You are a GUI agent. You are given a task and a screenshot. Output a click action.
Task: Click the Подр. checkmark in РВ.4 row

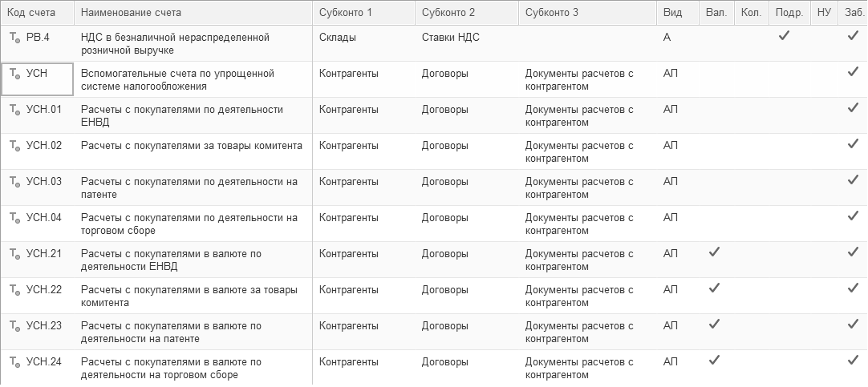[785, 36]
